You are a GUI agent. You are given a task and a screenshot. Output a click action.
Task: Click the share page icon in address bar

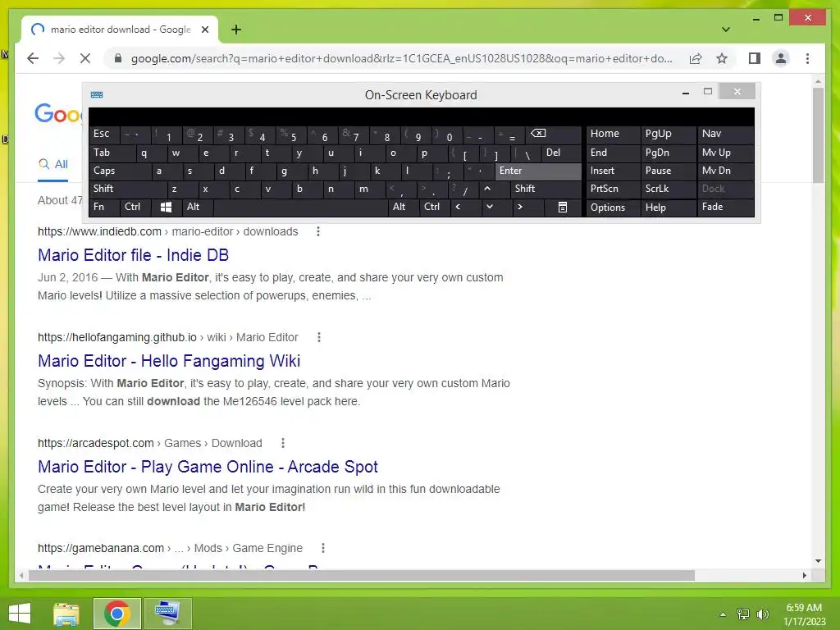pos(696,58)
